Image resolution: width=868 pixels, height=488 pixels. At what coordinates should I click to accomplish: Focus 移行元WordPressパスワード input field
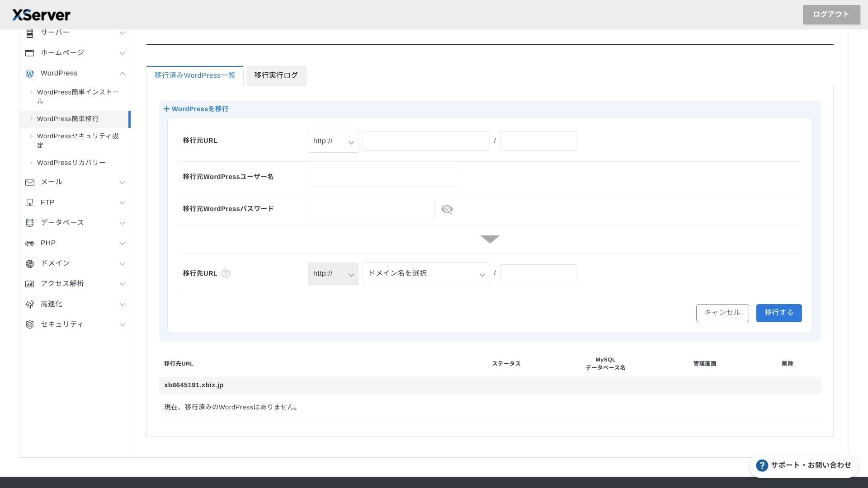[x=371, y=209]
